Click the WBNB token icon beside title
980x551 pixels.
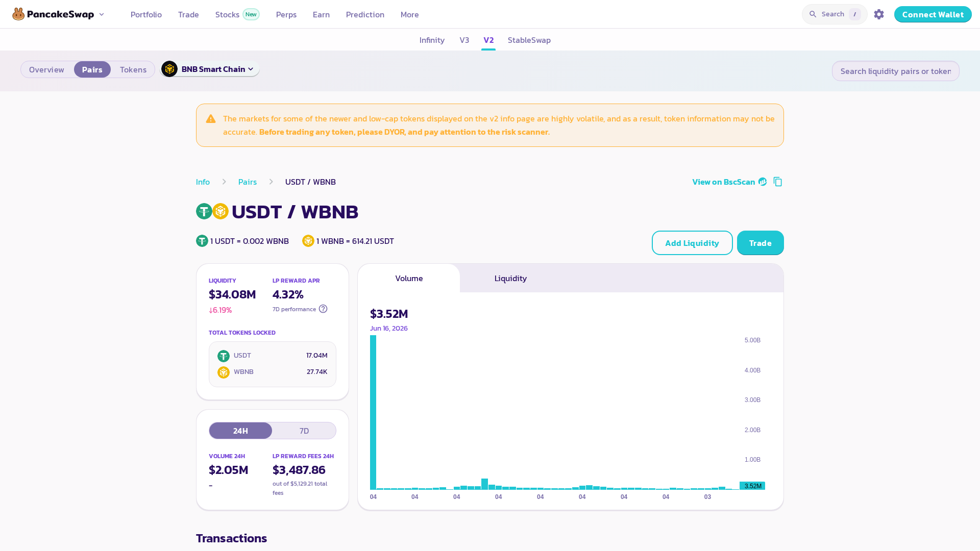click(220, 211)
